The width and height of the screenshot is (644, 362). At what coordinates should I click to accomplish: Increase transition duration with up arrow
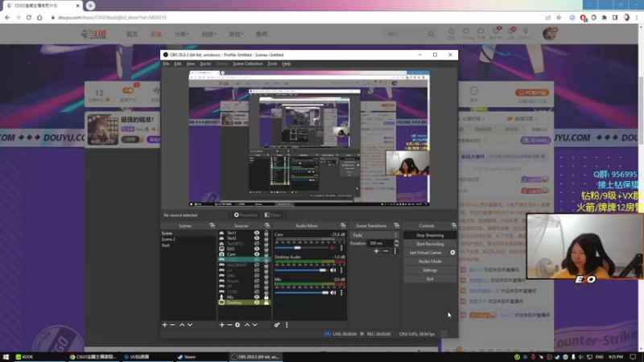tap(396, 242)
